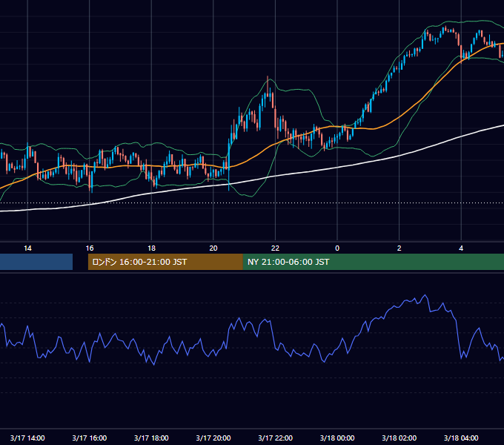Click the blue session bar before London
This screenshot has height=445, width=504.
pos(36,262)
